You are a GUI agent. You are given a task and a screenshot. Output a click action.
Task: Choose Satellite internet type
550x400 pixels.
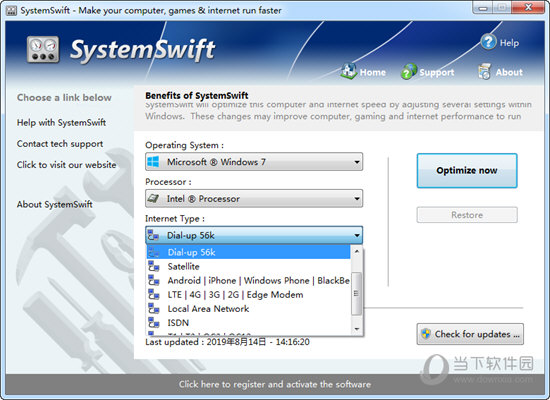point(248,266)
